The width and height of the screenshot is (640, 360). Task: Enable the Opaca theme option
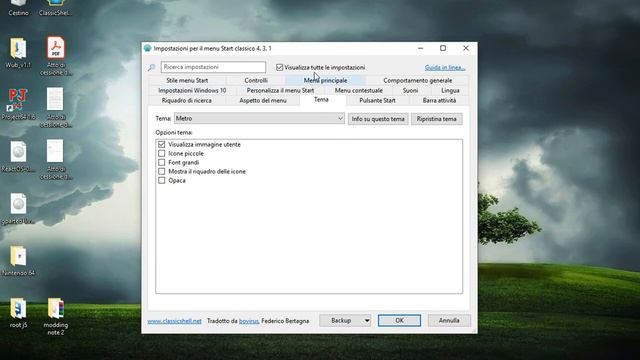(162, 180)
